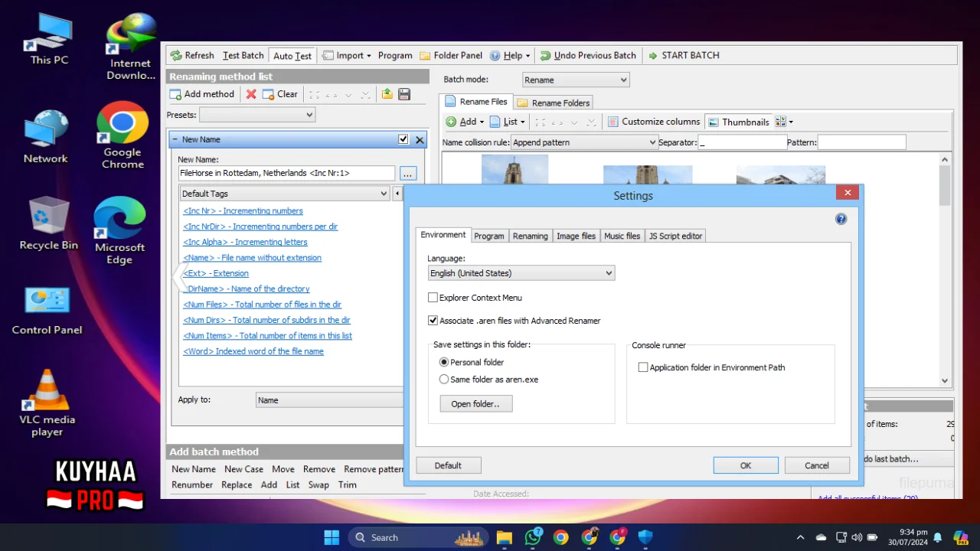This screenshot has height=551, width=980.
Task: Click the Open folder.. button
Action: click(475, 404)
